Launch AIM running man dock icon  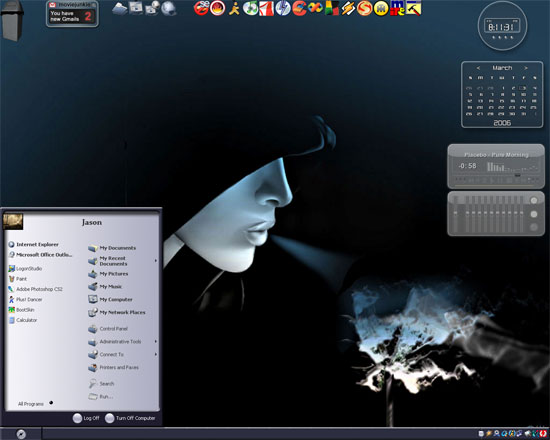pyautogui.click(x=234, y=8)
